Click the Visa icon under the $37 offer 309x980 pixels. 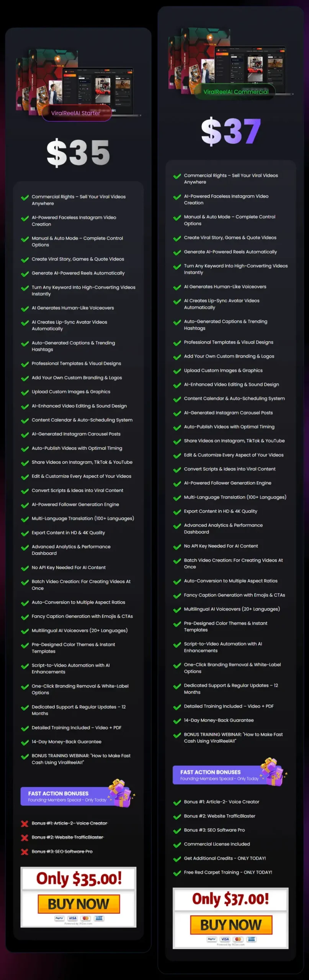225,939
